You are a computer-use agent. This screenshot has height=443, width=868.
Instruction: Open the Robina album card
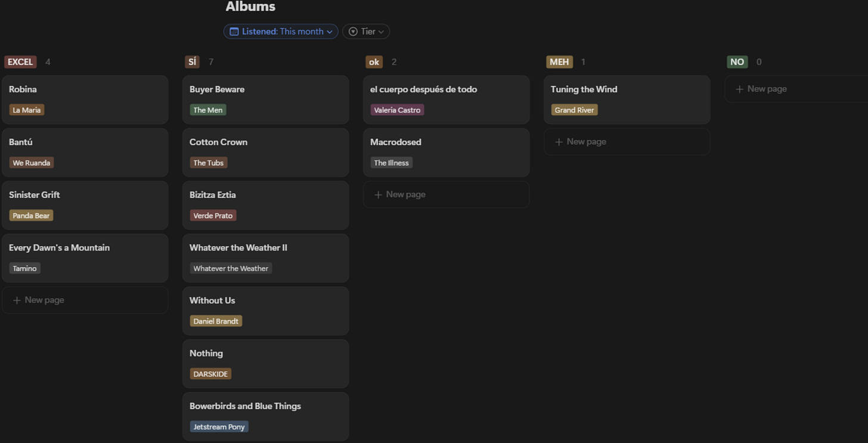[85, 100]
